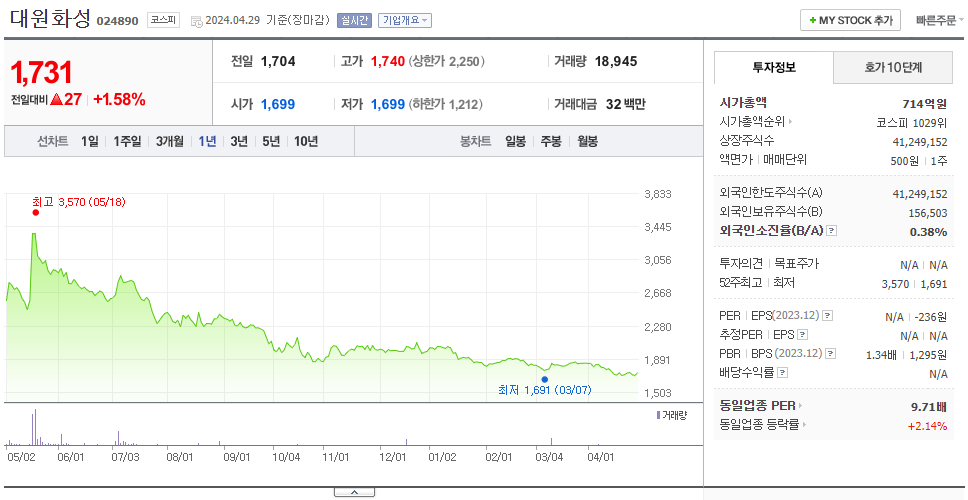Screen dimensions: 968x500
Task: Select the 3개월 line chart period
Action: 169,141
